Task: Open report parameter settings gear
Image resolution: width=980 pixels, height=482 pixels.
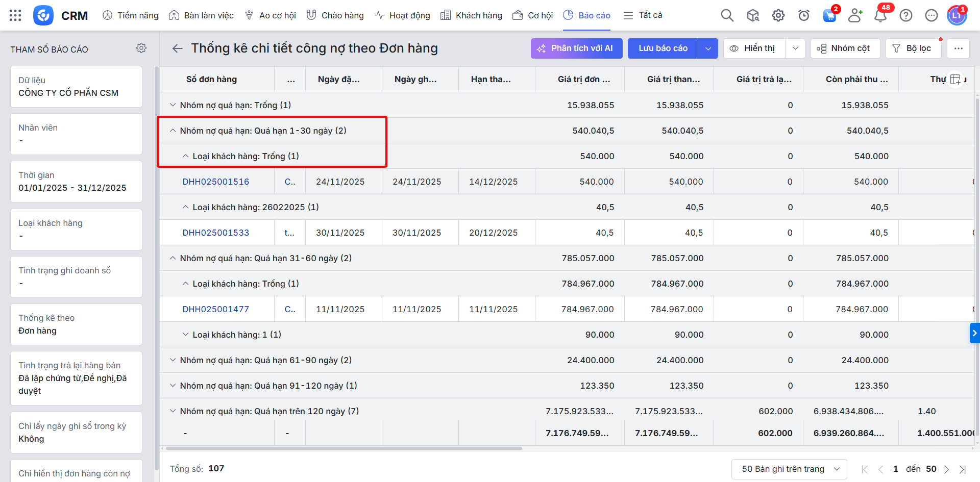Action: pyautogui.click(x=141, y=48)
